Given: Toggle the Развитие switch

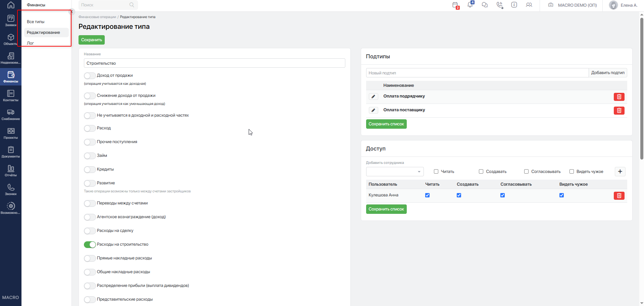Looking at the screenshot, I should 90,183.
